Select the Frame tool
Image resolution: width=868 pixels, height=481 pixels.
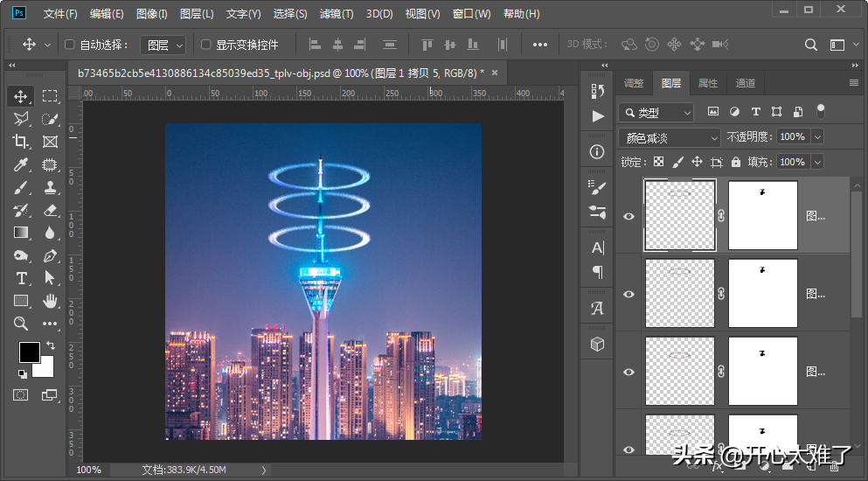pos(50,142)
